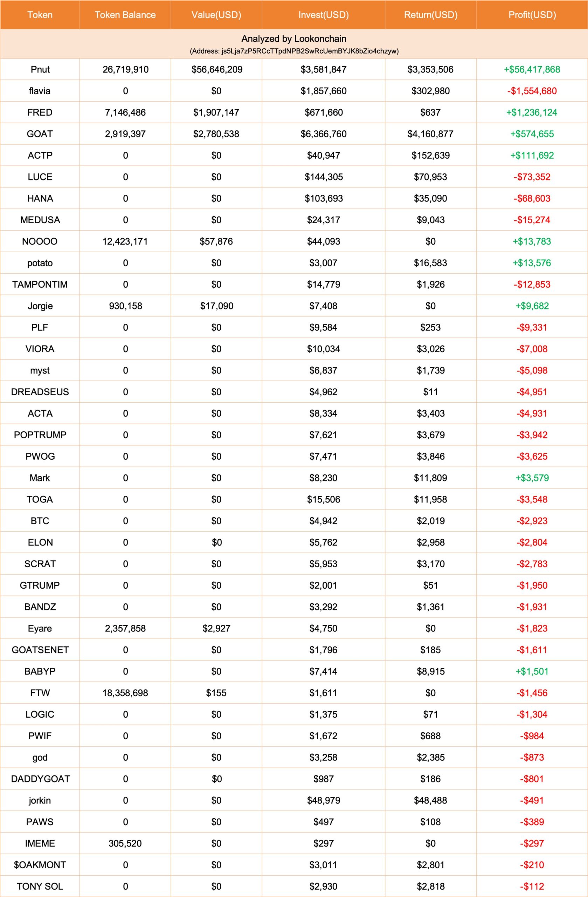Select Jorgie's token balance 930,158

pyautogui.click(x=125, y=306)
